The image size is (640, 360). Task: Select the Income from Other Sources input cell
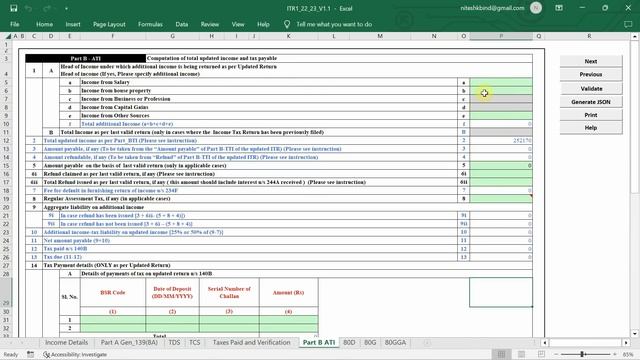[x=501, y=116]
